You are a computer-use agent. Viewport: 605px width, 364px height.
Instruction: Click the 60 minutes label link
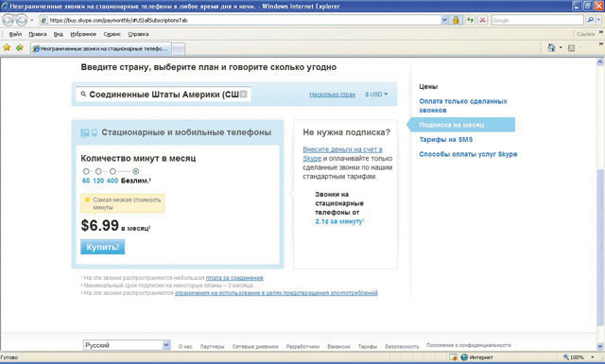(86, 181)
